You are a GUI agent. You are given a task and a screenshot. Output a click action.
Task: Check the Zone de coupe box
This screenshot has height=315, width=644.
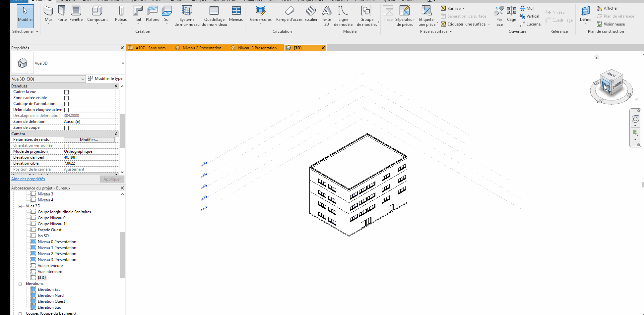point(66,128)
